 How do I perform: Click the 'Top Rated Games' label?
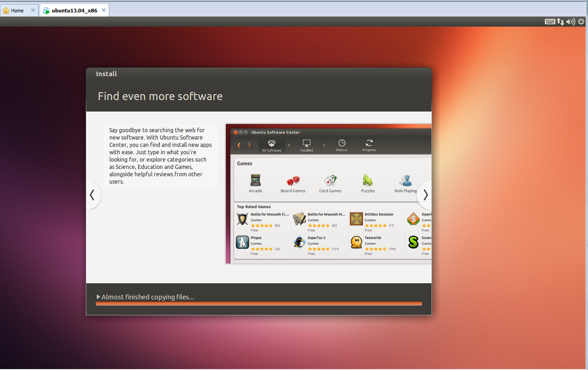(254, 207)
